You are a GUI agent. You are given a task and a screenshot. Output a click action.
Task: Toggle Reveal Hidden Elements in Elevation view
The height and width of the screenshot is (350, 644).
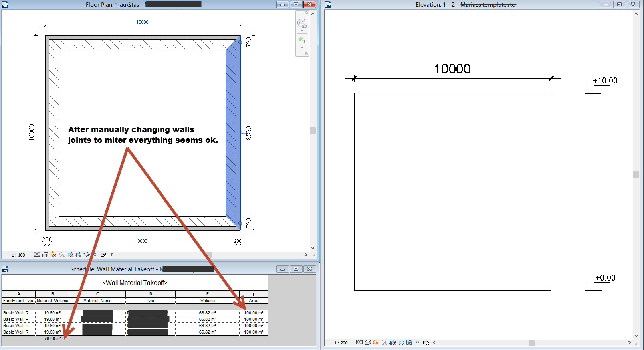418,342
